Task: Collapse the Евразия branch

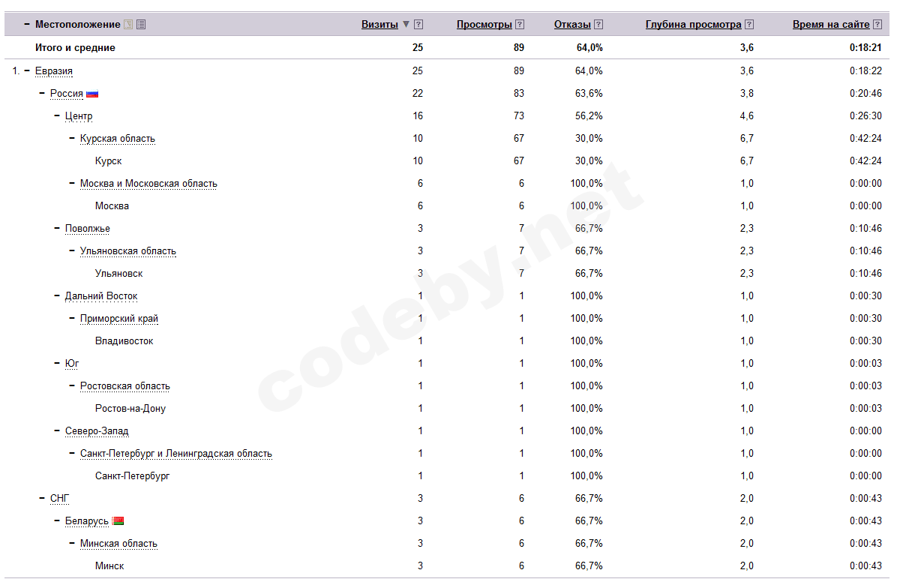Action: 27,70
